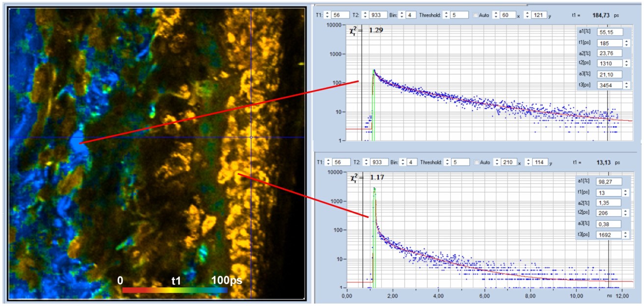644x306 pixels.
Task: Click t1[ps] stepper beside value 185
Action: click(x=626, y=43)
